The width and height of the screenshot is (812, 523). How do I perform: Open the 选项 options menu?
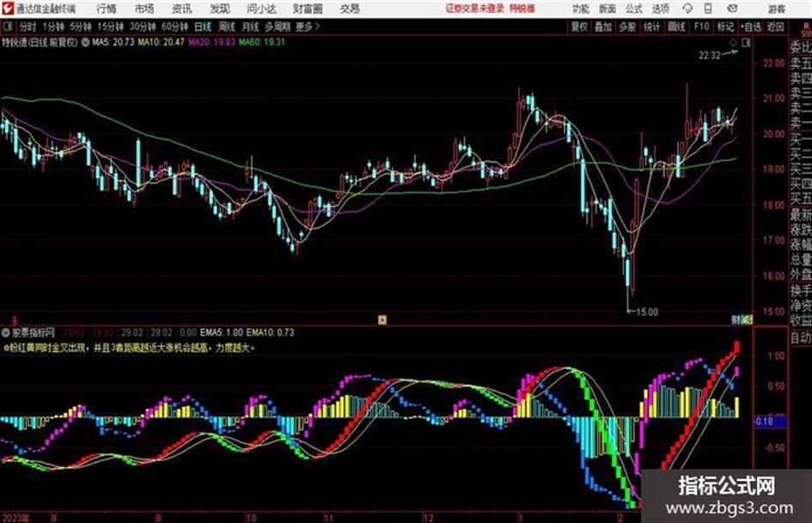pyautogui.click(x=661, y=9)
